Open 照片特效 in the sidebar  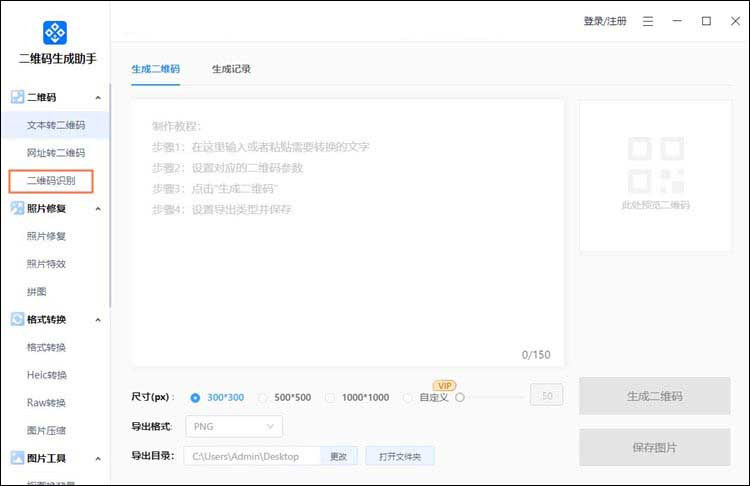point(46,264)
